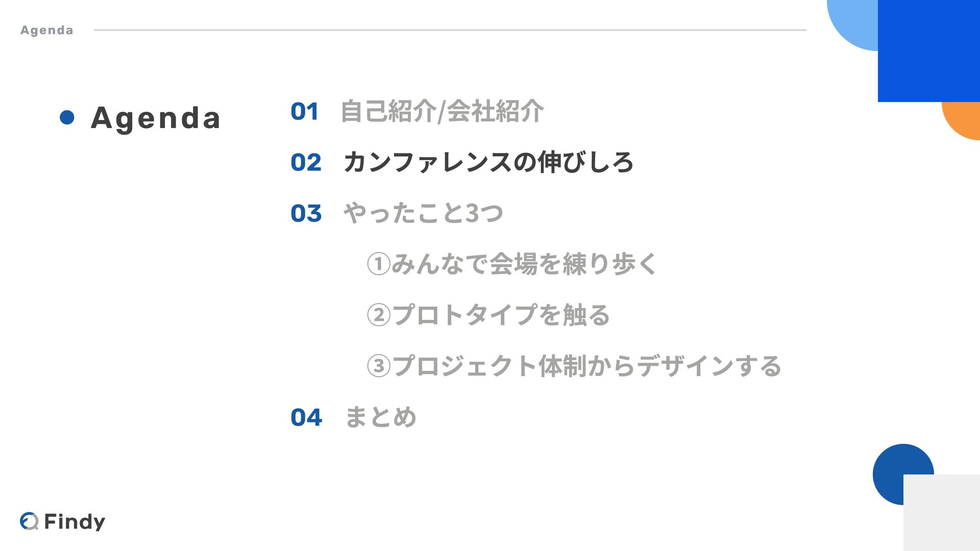Click the bright blue square block
This screenshot has height=551, width=980.
(928, 51)
